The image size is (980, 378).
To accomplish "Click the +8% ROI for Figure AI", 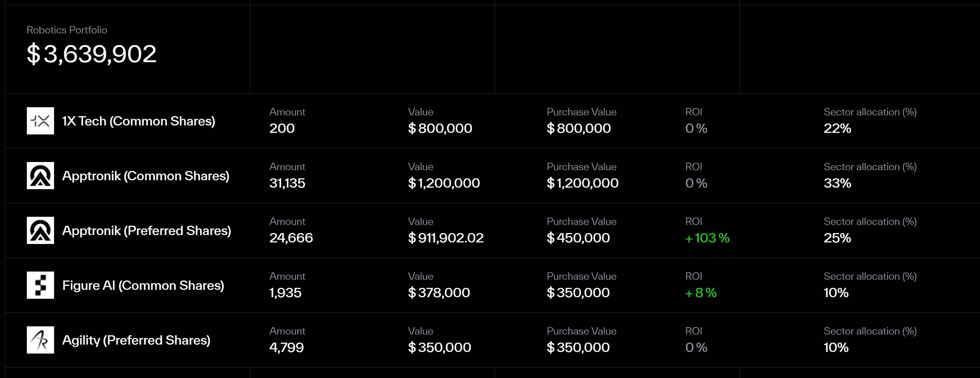I will click(x=701, y=293).
